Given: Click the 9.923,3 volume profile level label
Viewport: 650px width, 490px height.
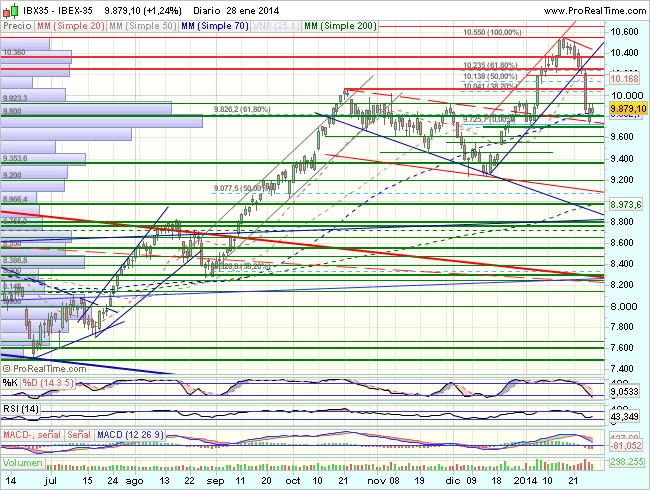Looking at the screenshot, I should pos(15,98).
